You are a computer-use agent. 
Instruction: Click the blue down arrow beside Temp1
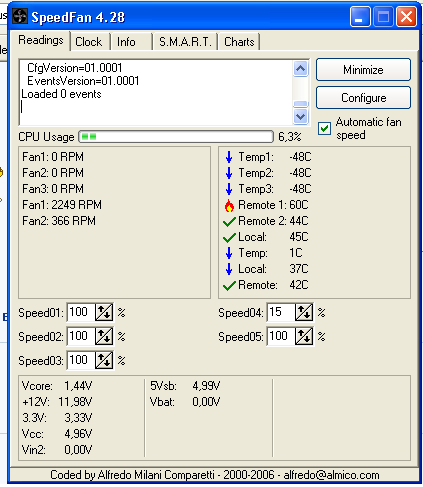(x=229, y=157)
